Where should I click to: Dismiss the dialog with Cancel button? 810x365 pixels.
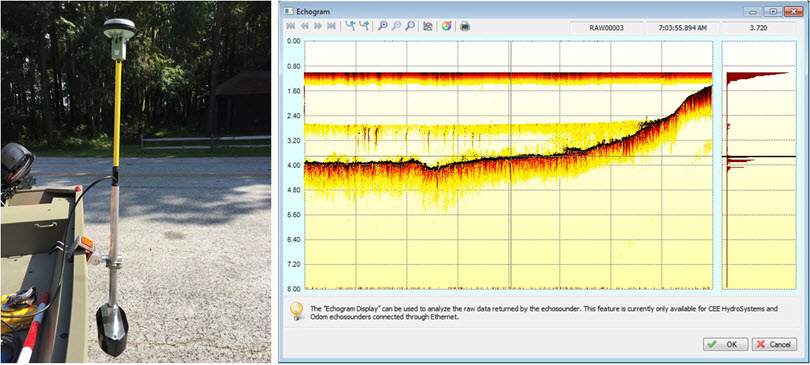click(774, 344)
